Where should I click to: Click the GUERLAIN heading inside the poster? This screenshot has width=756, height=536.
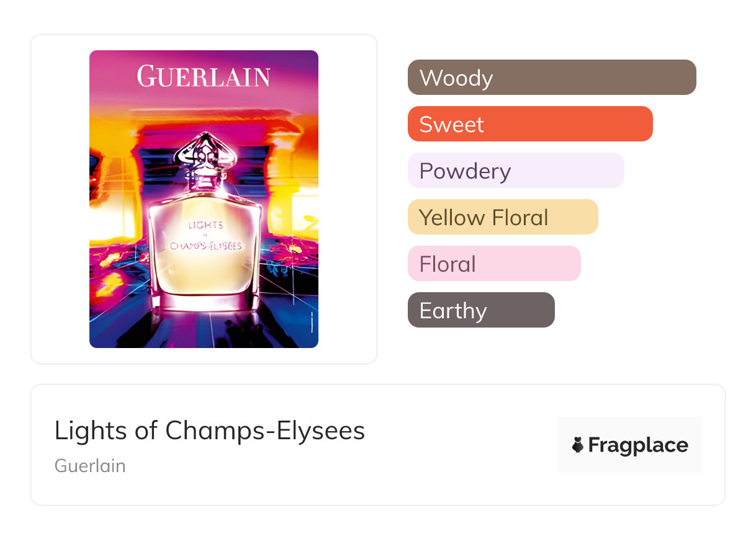pos(204,76)
